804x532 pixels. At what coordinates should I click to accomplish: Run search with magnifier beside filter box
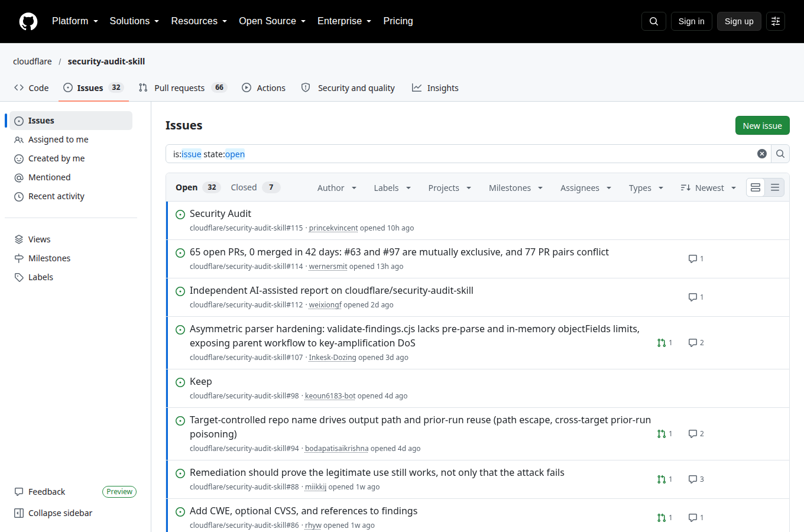coord(780,154)
